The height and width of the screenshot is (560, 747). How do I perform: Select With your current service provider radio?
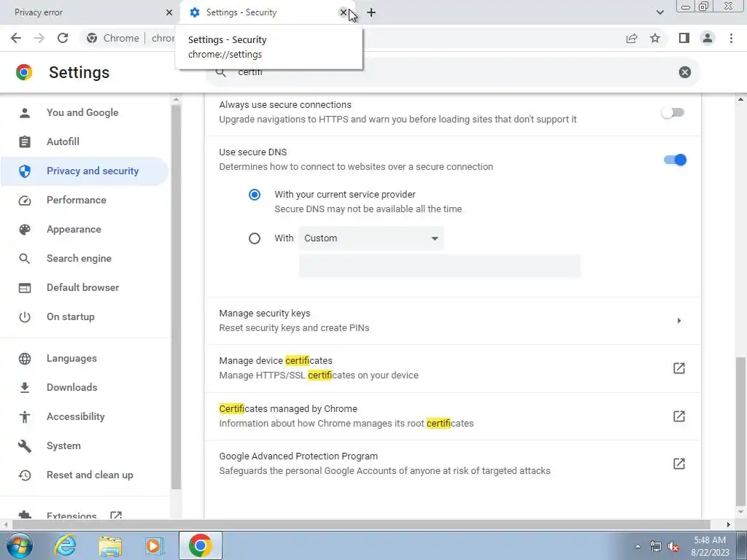point(255,195)
